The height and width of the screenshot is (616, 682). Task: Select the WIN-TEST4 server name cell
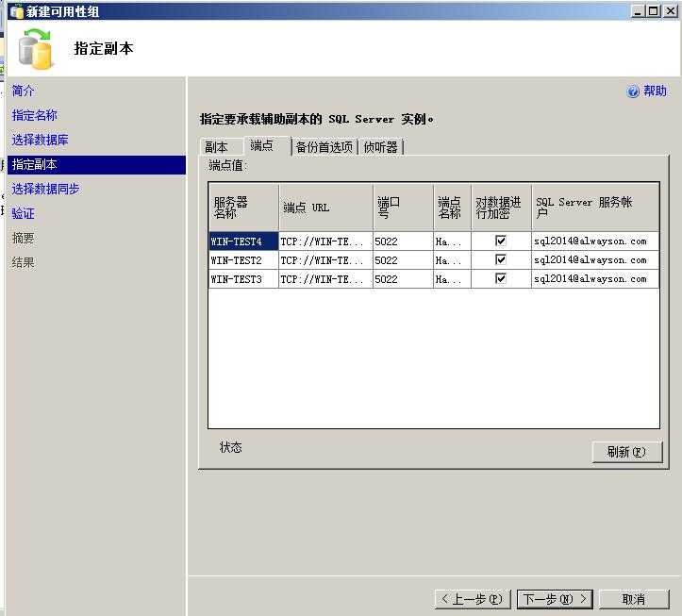point(243,241)
